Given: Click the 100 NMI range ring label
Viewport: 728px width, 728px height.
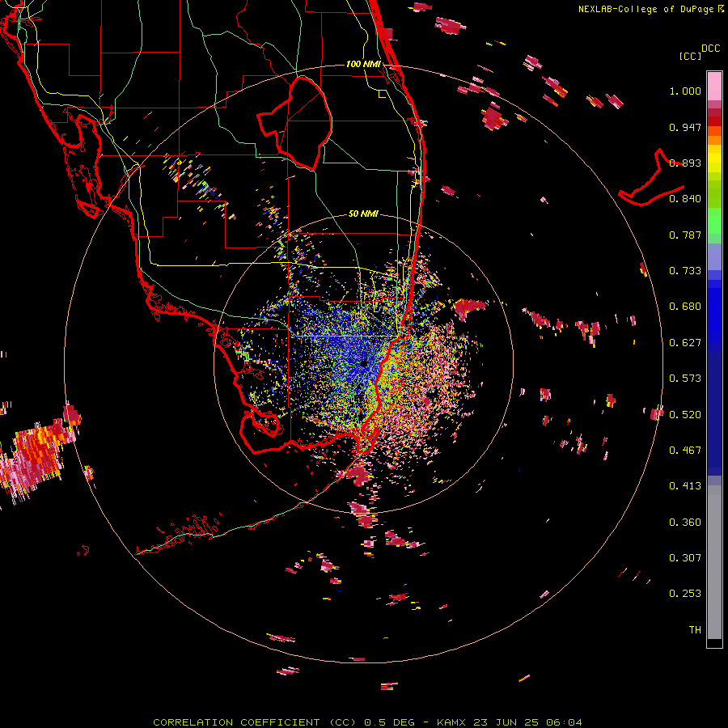Looking at the screenshot, I should (x=363, y=64).
